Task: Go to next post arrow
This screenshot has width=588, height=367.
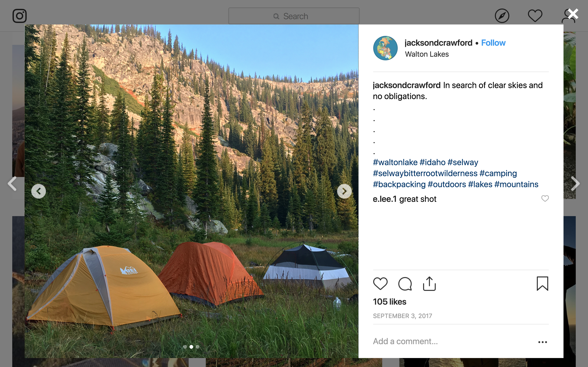Action: tap(575, 183)
